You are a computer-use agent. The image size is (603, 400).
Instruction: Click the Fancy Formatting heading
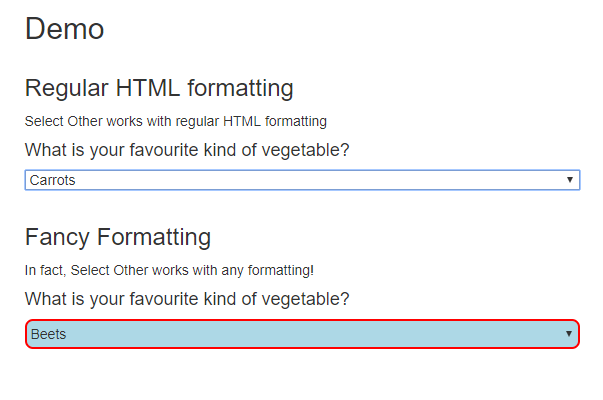click(118, 237)
